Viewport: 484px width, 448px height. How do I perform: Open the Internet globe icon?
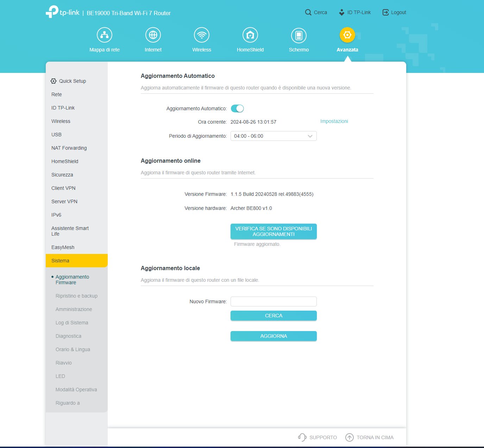coord(153,35)
